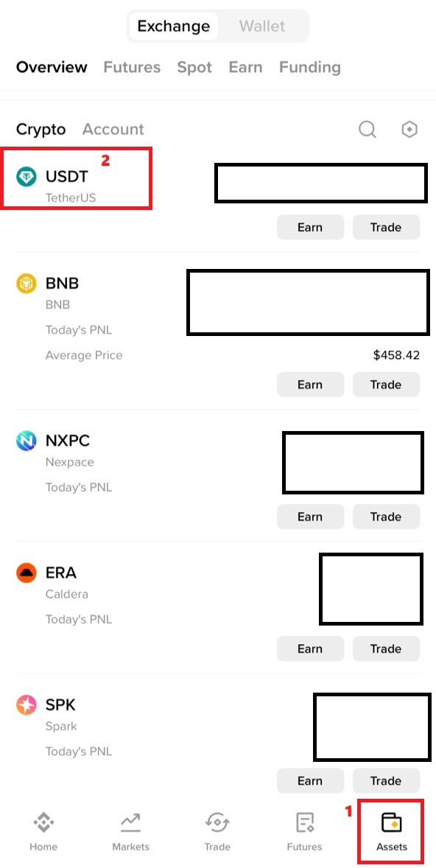Click Trade button for USDT
436x868 pixels.
tap(386, 227)
